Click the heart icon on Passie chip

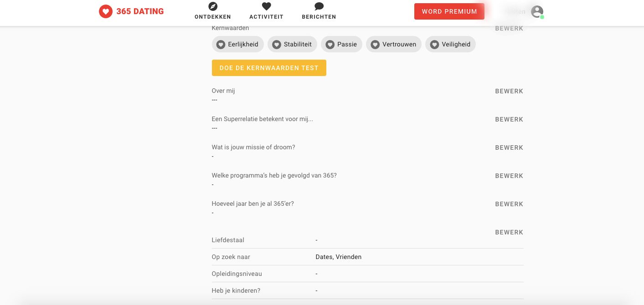point(330,45)
